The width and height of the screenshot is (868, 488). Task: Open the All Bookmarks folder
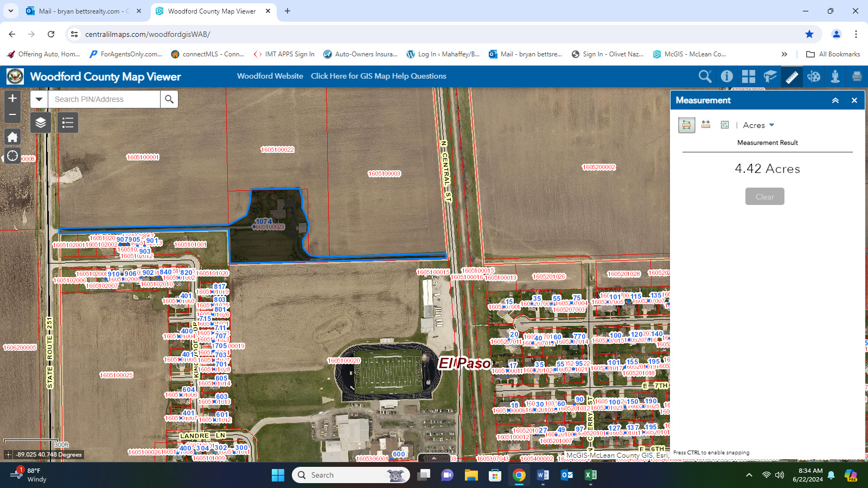pos(833,54)
